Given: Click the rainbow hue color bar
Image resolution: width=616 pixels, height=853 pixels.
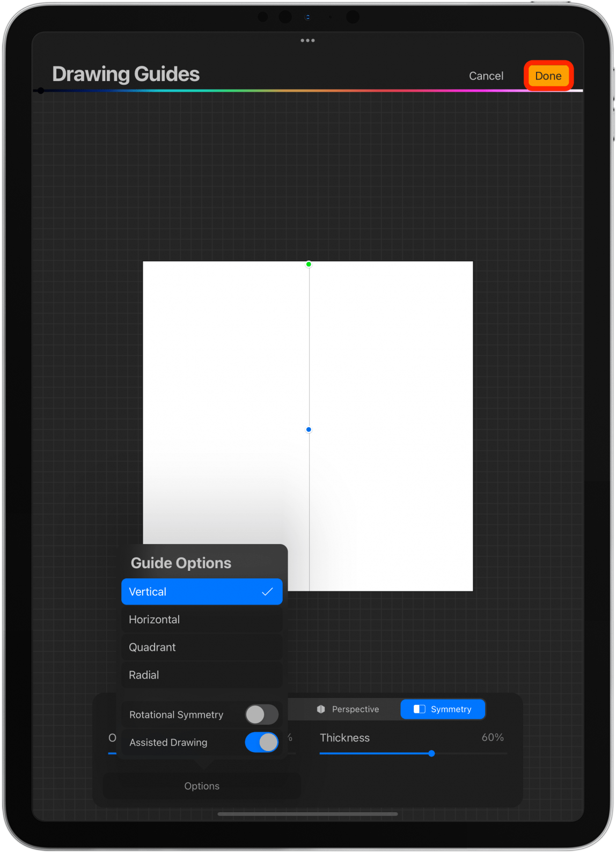Looking at the screenshot, I should click(308, 91).
